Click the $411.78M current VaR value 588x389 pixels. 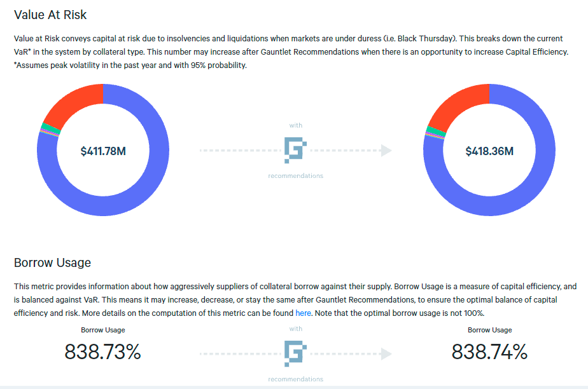(103, 151)
